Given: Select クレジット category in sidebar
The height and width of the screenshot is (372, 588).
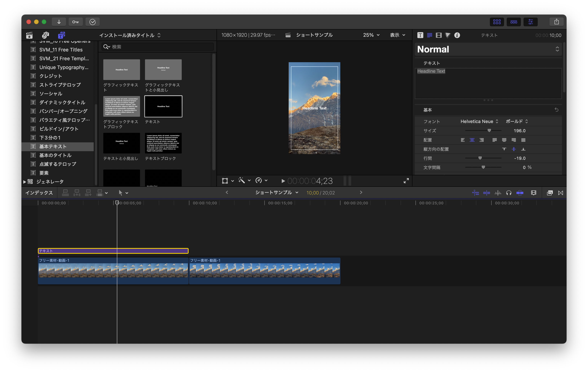Looking at the screenshot, I should [x=50, y=76].
